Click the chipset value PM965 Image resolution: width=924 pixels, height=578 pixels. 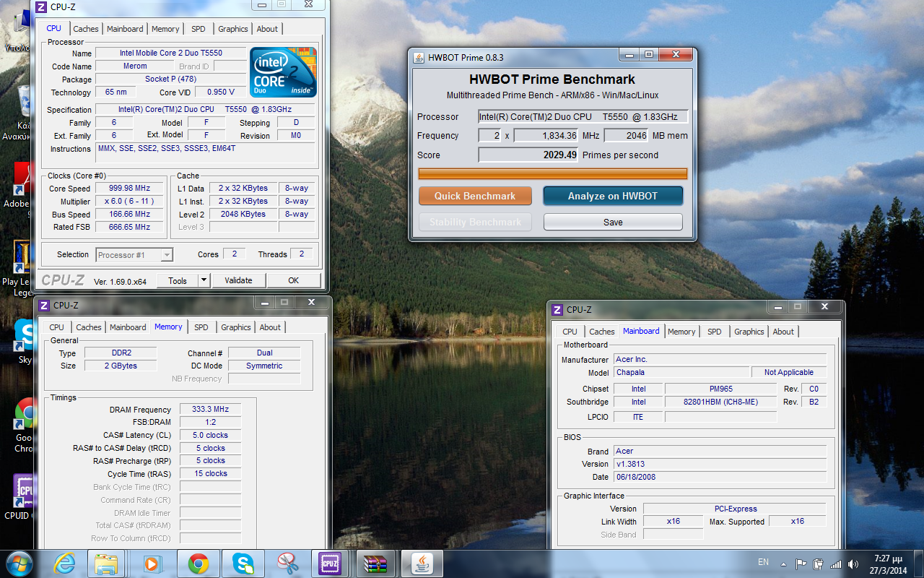pos(720,389)
